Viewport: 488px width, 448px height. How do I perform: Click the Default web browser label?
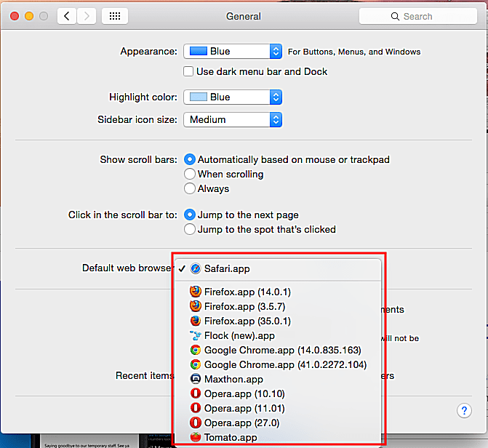(x=127, y=268)
